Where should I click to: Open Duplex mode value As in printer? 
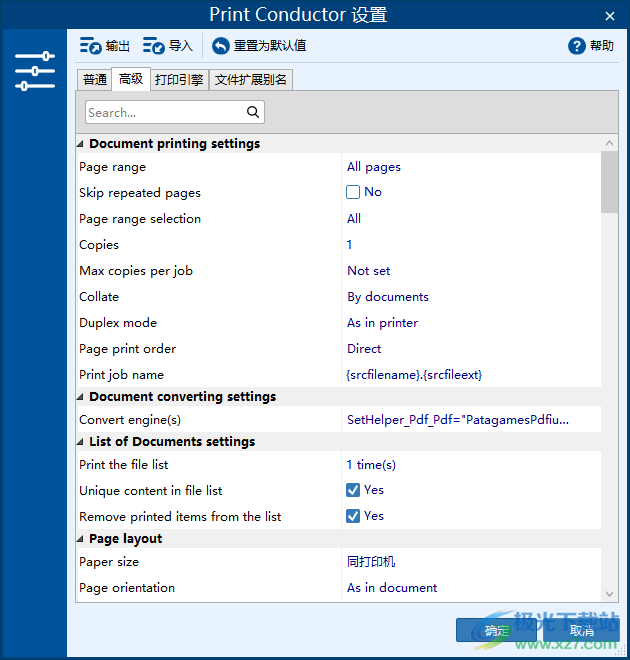[382, 323]
